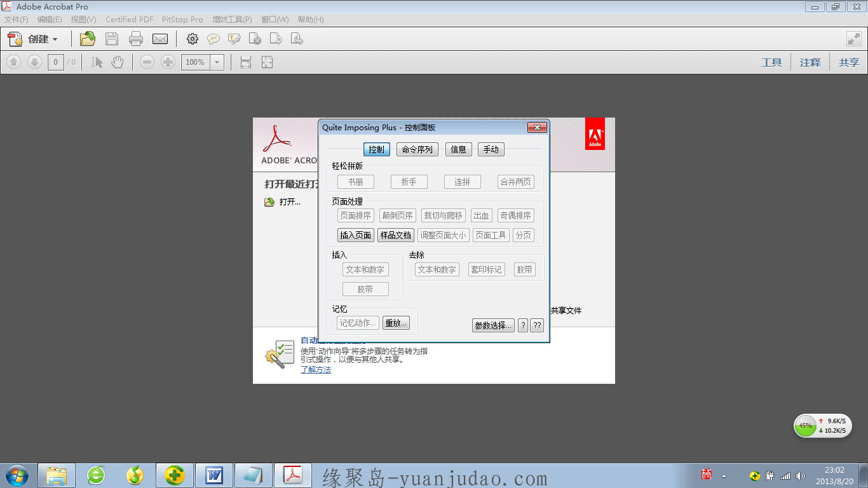
Task: Click the gear settings icon in toolbar
Action: 193,39
